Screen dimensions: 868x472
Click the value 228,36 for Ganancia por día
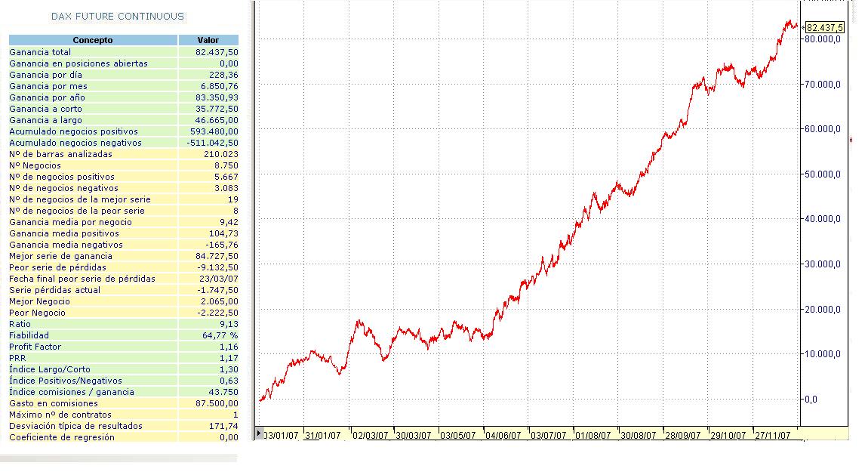click(223, 75)
